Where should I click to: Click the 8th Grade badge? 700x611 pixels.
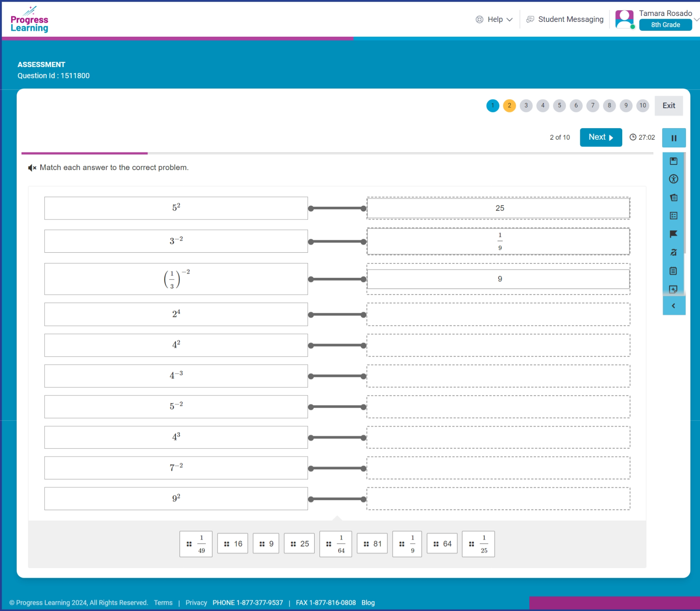665,25
